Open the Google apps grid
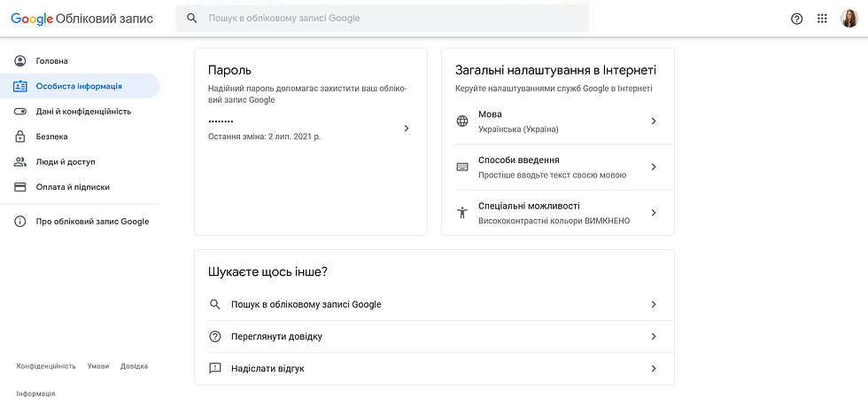Viewport: 868px width, 407px height. pos(822,19)
